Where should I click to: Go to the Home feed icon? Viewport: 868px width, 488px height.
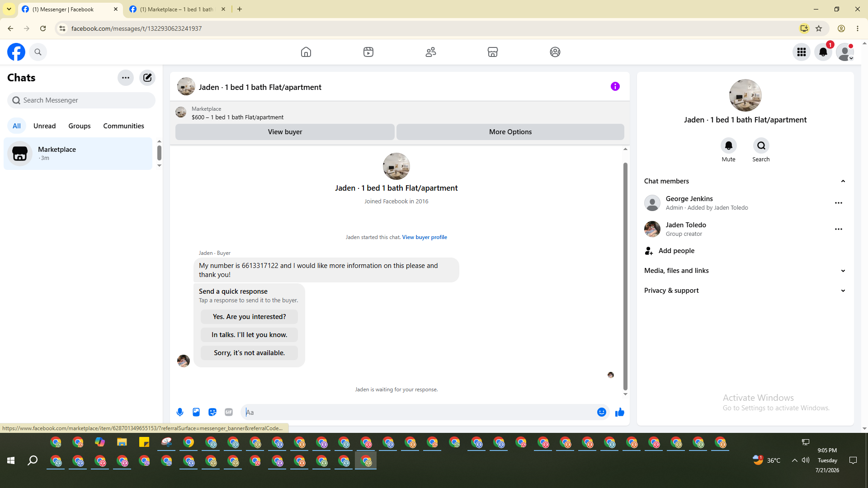coord(306,52)
